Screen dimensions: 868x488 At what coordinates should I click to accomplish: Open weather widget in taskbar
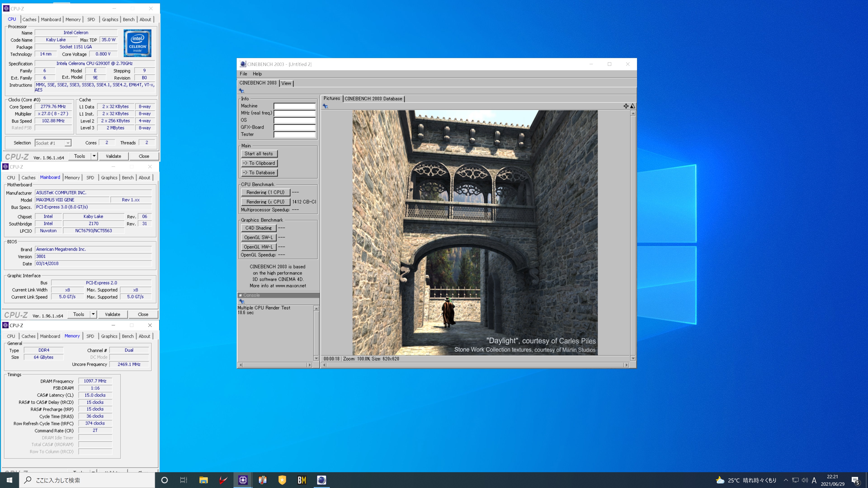coord(746,480)
